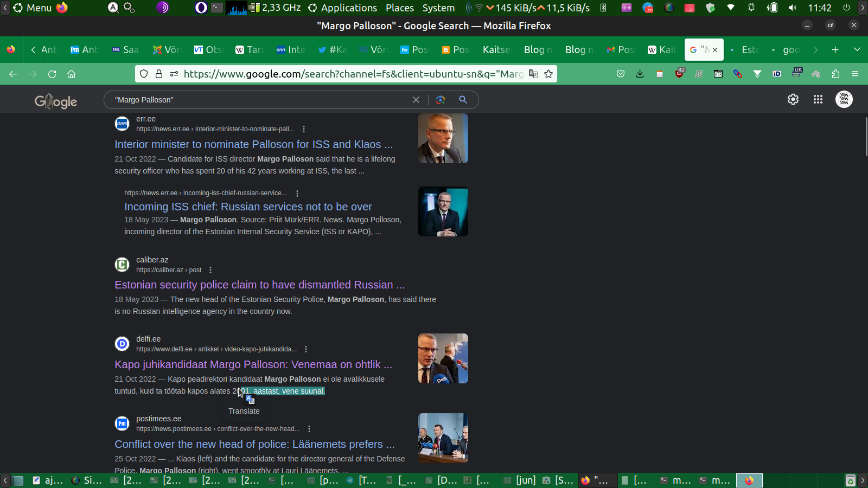Viewport: 868px width, 488px height.
Task: Open 'Incoming ISS chief: Russian services' result
Action: (248, 207)
